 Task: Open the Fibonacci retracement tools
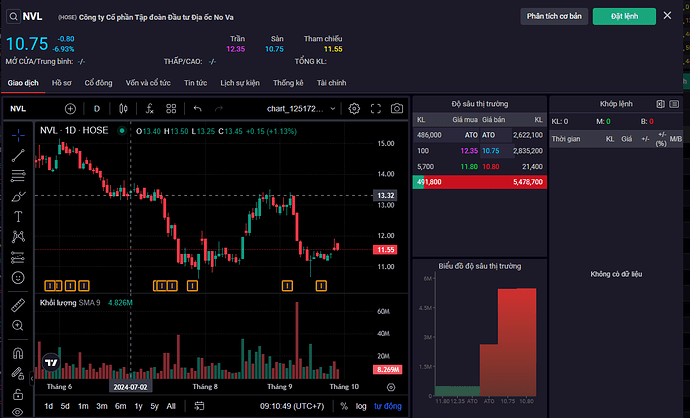18,176
